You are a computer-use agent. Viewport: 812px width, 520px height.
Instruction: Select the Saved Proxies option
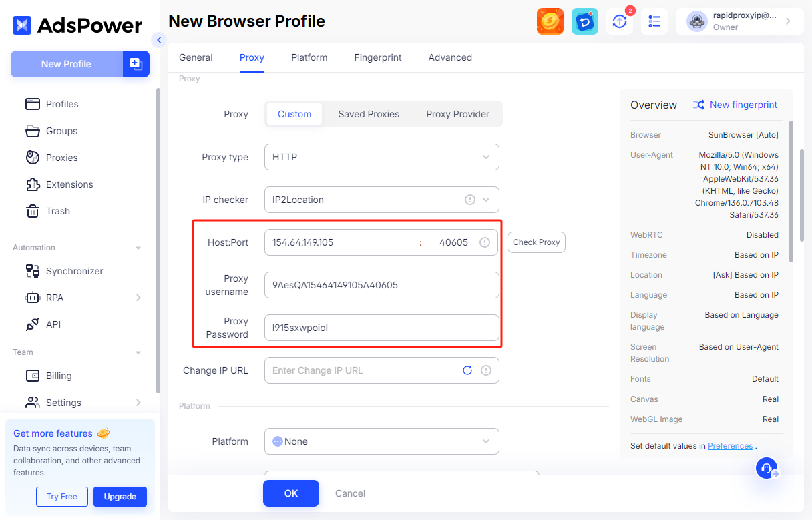(x=369, y=114)
